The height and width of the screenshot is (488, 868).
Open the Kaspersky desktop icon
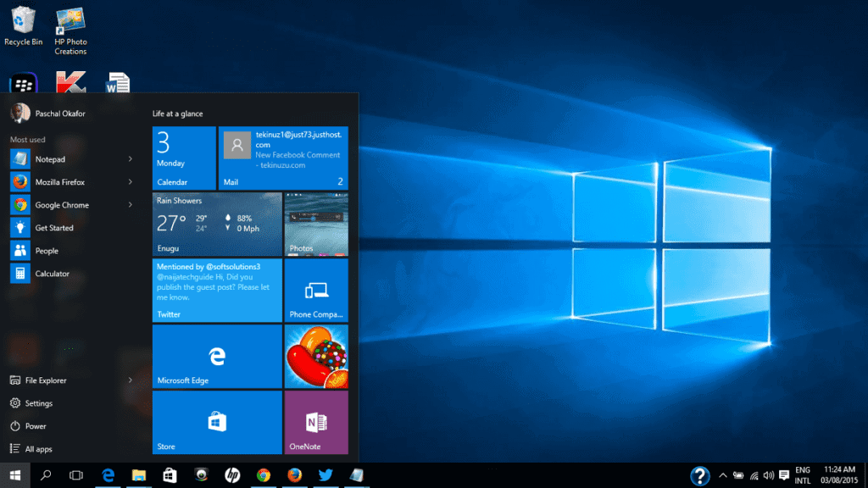tap(71, 82)
